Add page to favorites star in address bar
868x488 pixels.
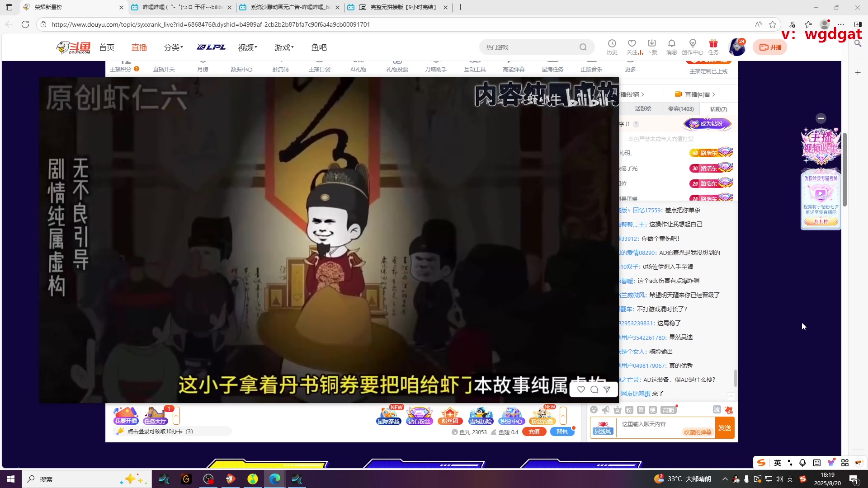point(773,24)
